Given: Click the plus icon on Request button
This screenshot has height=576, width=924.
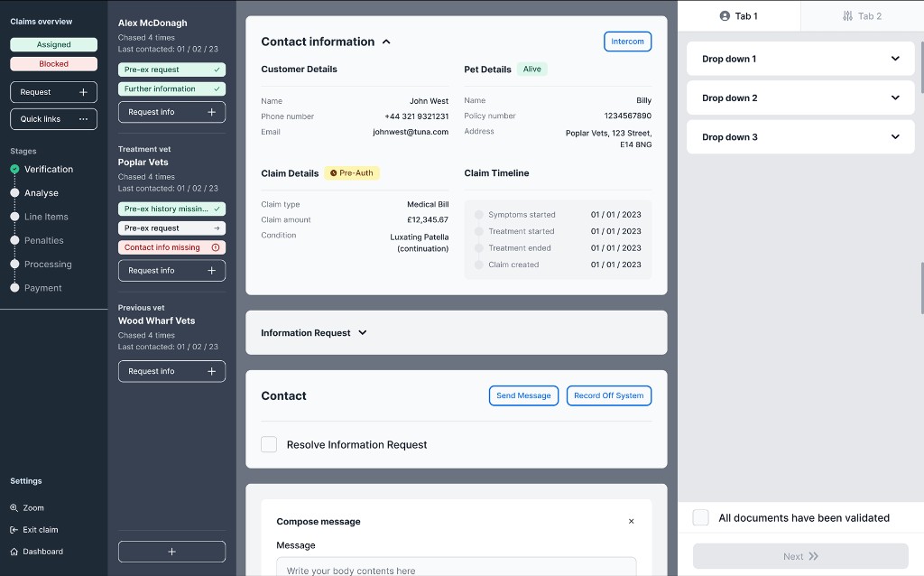Looking at the screenshot, I should (x=83, y=92).
